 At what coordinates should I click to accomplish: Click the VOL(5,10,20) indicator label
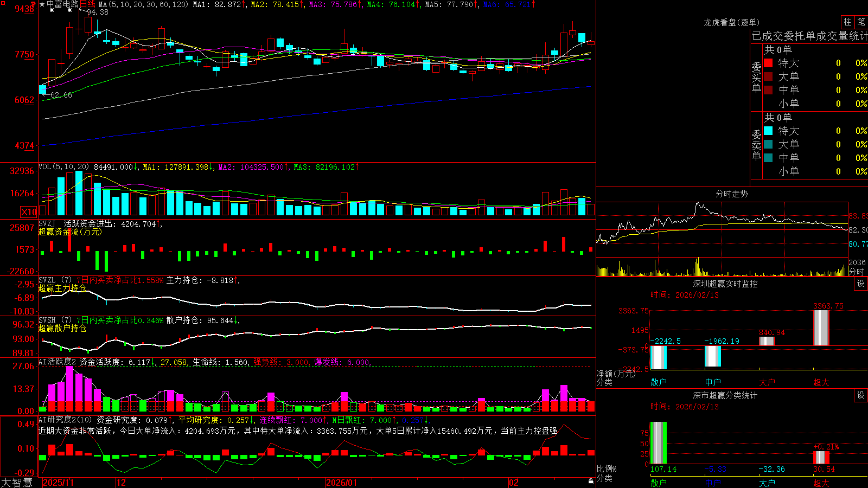click(64, 167)
